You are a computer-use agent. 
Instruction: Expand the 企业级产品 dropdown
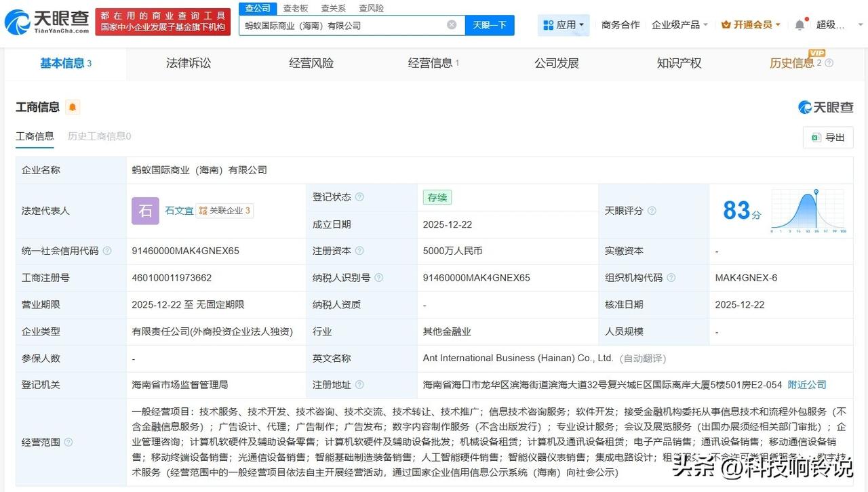coord(679,25)
